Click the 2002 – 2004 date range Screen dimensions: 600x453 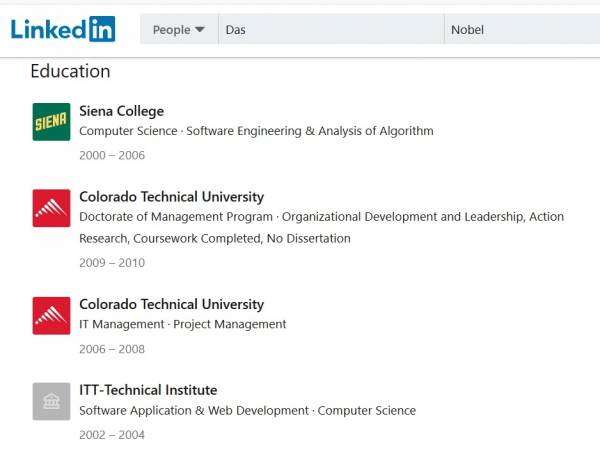[x=112, y=435]
